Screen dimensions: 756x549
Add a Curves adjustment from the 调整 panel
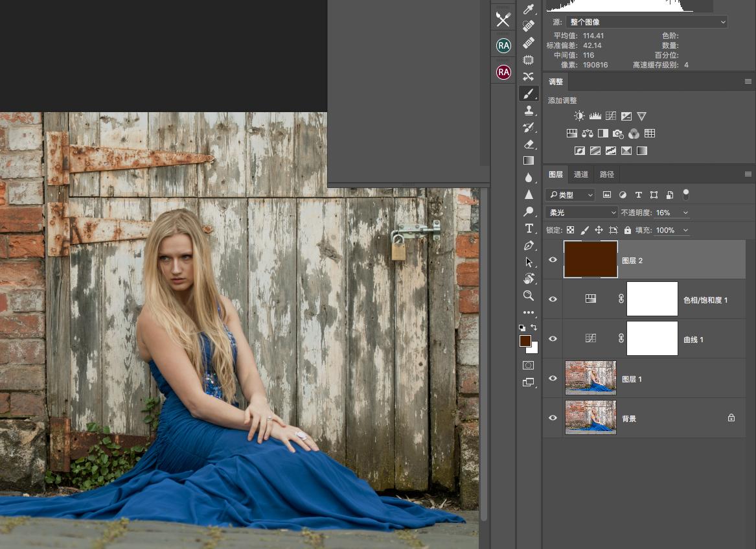pos(611,116)
